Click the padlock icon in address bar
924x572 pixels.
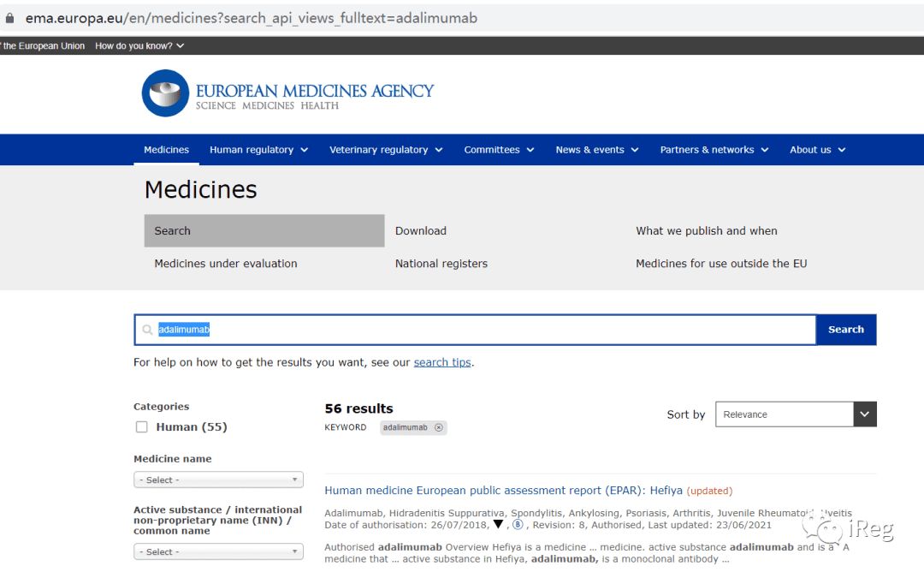[10, 18]
